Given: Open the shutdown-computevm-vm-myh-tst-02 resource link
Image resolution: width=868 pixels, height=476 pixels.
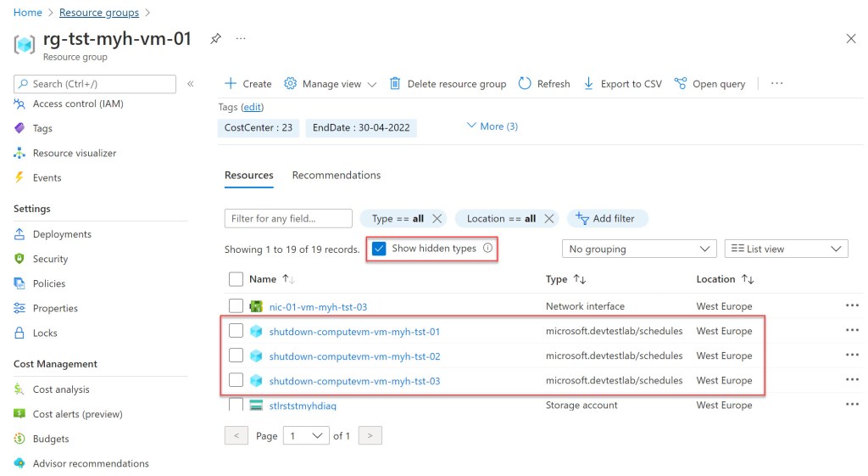Looking at the screenshot, I should 354,356.
